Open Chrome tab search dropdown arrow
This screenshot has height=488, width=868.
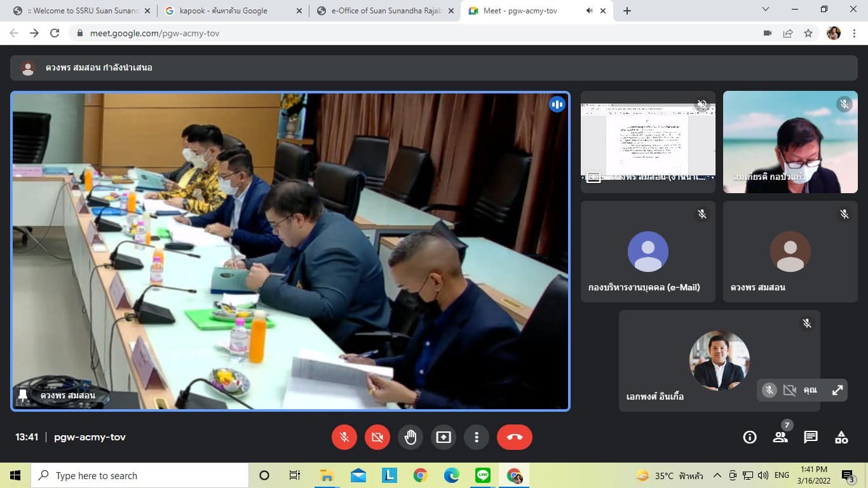[766, 10]
